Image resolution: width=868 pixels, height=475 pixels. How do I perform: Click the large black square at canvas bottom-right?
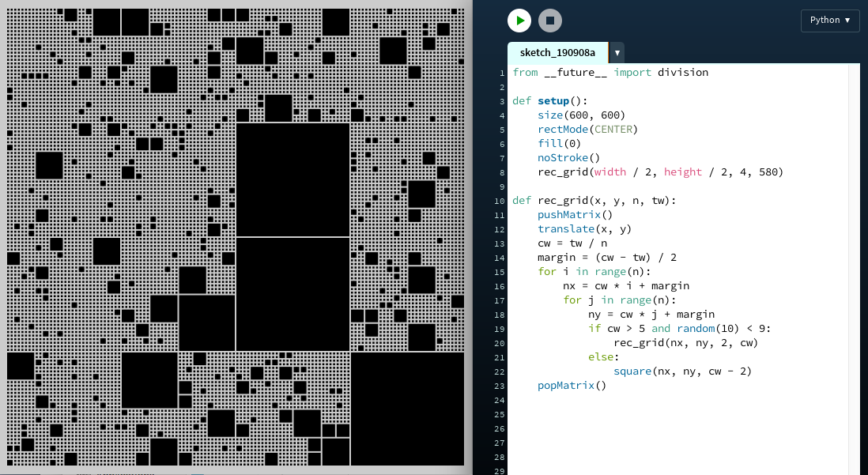click(x=407, y=409)
